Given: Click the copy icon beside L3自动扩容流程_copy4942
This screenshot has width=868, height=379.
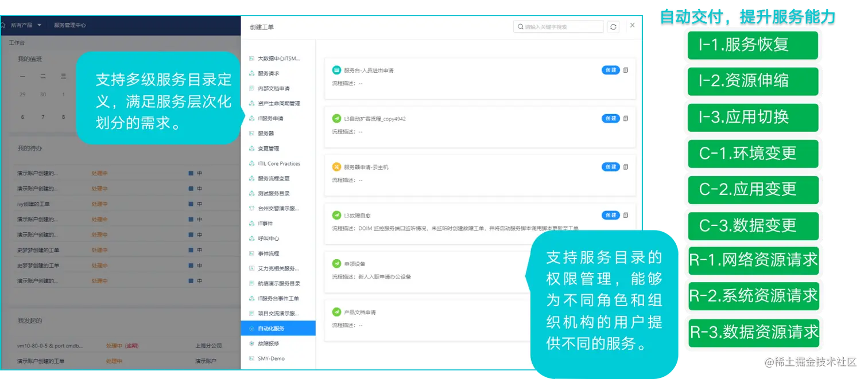Looking at the screenshot, I should (x=626, y=118).
